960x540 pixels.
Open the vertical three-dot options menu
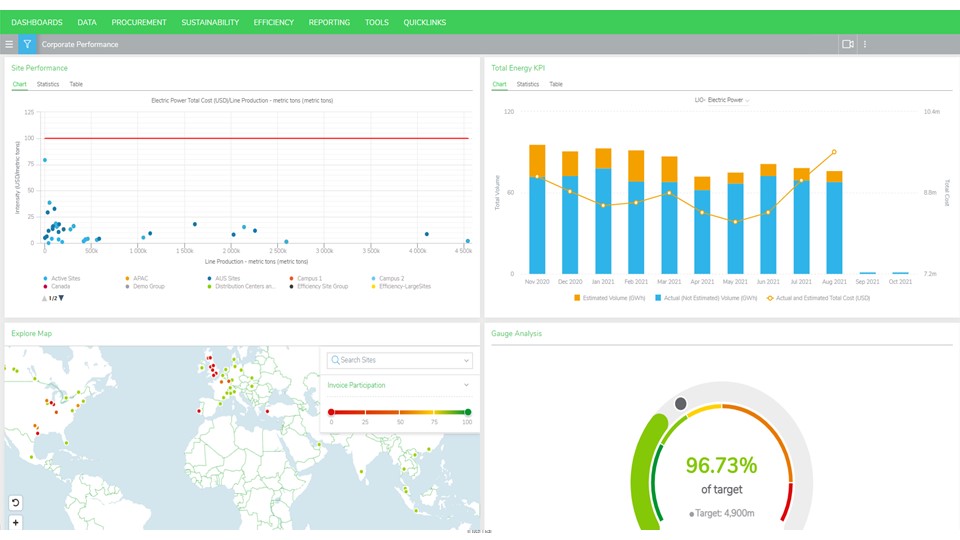tap(864, 44)
